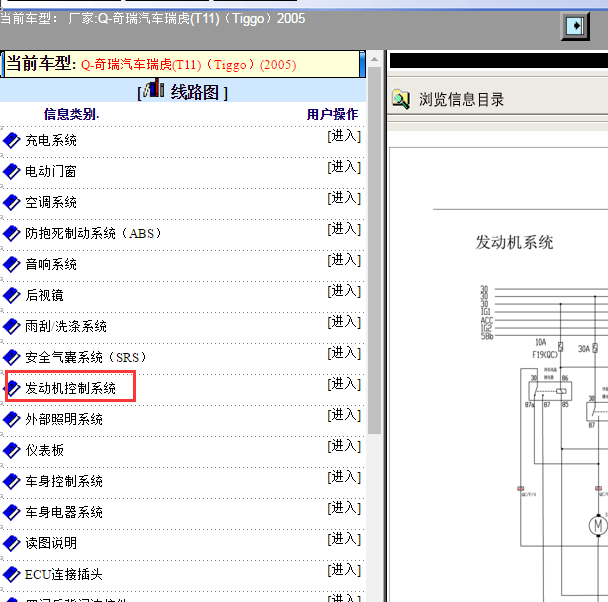Screen dimensions: 608x602
Task: Click the 发动机系统 wiring diagram title
Action: 514,242
